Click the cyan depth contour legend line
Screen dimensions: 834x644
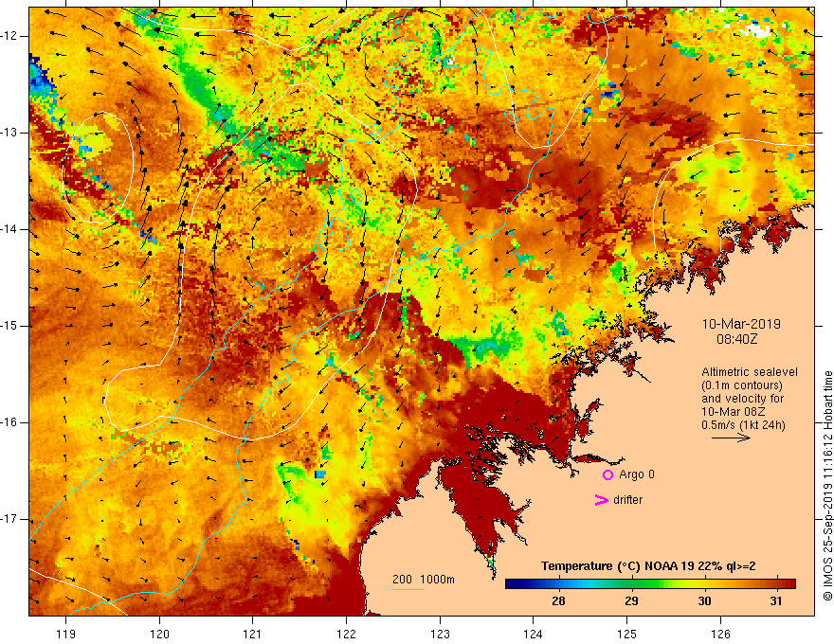[408, 589]
